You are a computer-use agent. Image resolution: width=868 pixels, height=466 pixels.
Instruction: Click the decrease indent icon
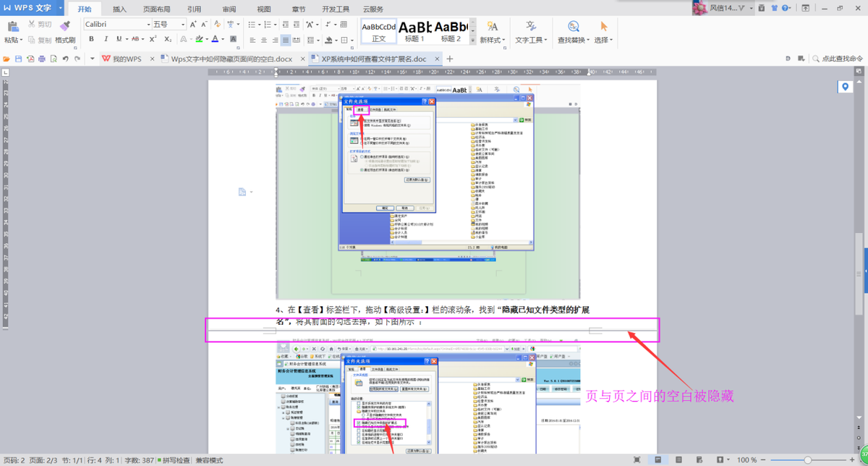[286, 25]
